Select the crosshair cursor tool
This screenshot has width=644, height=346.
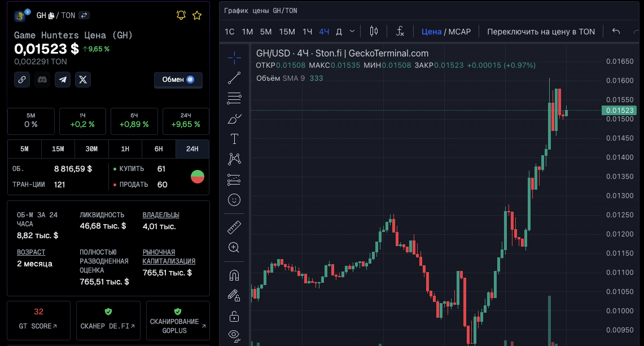tap(234, 58)
